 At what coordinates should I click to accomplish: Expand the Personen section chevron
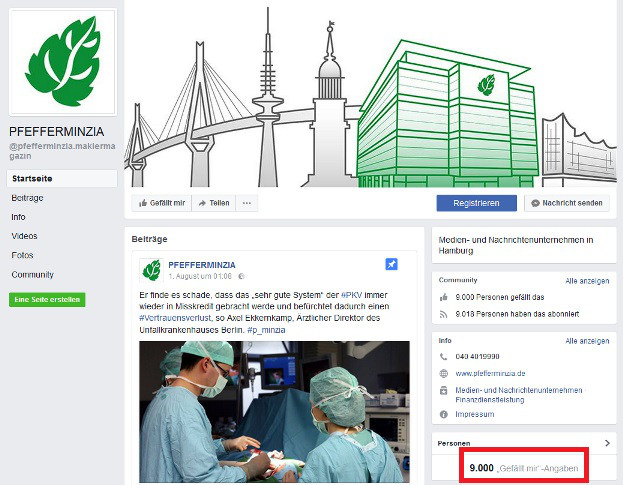pos(607,443)
